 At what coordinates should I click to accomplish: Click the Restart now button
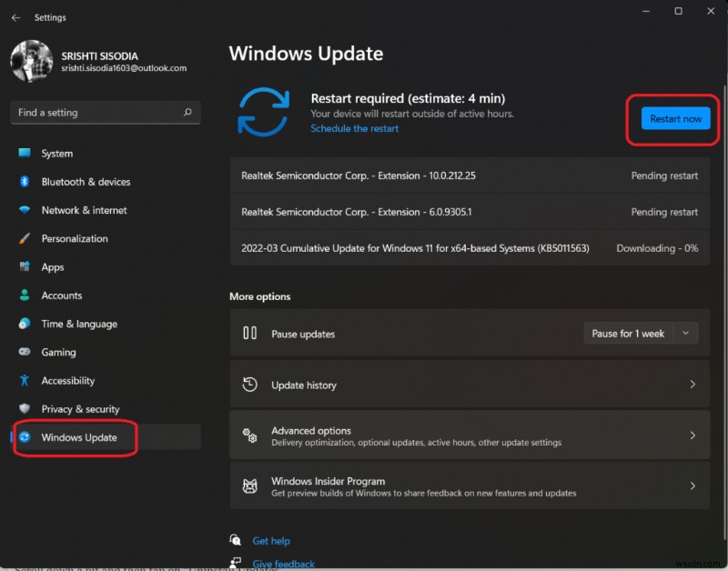point(674,118)
